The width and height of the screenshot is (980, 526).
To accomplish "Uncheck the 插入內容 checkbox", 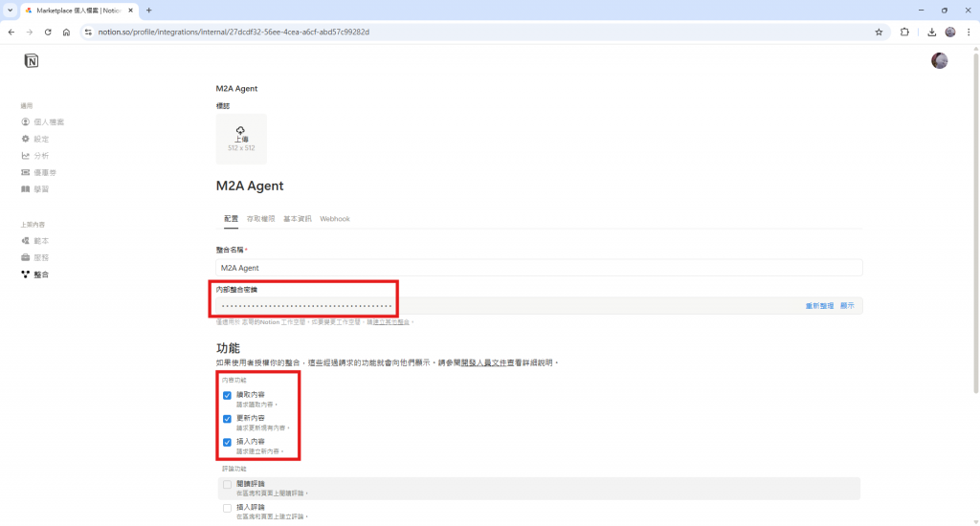I will 227,442.
